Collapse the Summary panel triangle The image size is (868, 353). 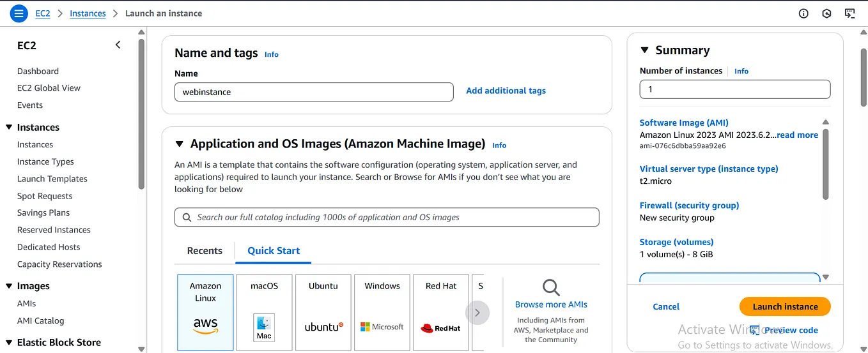pos(644,50)
